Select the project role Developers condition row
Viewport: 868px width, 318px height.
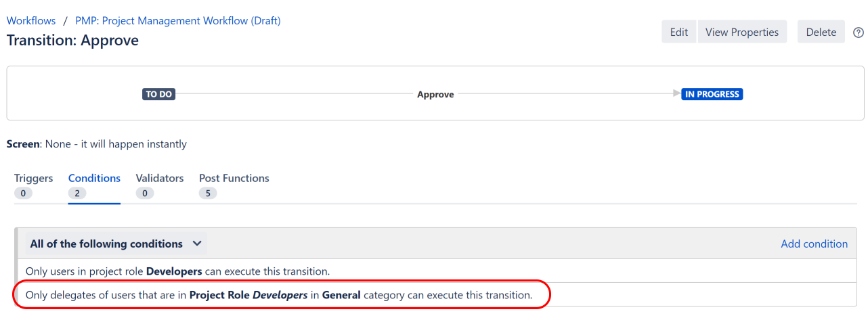[177, 271]
